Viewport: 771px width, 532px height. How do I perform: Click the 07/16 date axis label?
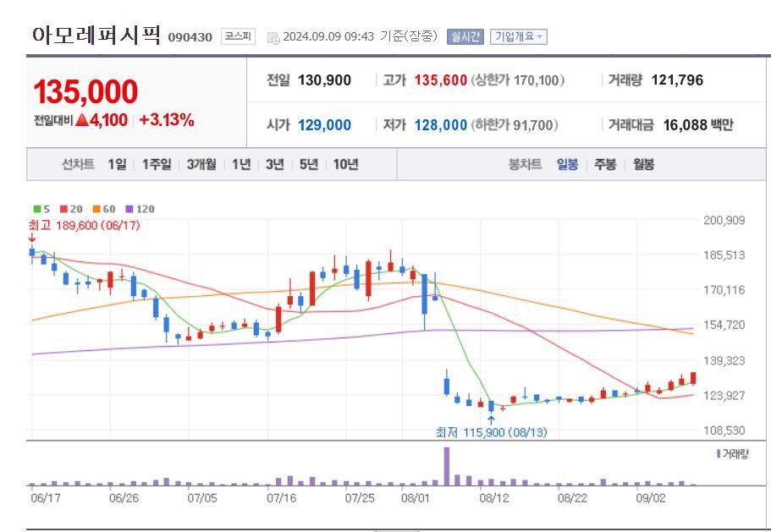[281, 498]
